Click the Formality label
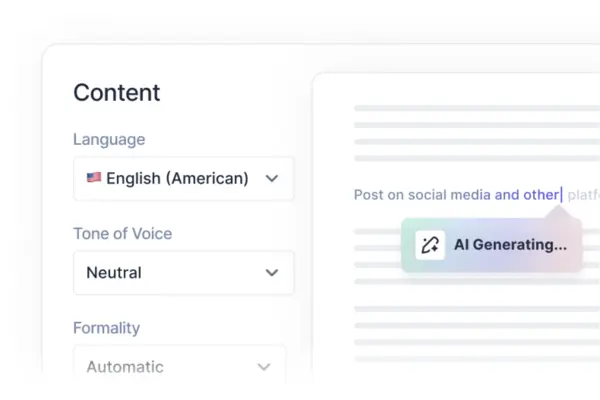600x400 pixels. (x=106, y=328)
